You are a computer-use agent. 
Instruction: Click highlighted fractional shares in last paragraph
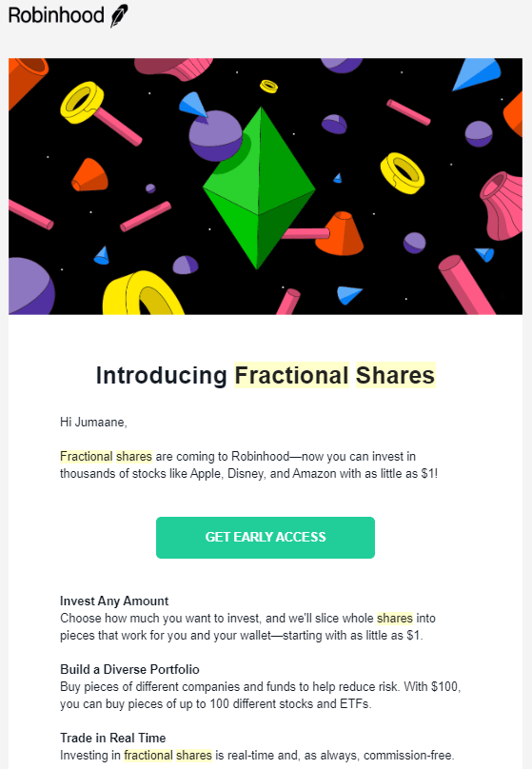[167, 756]
